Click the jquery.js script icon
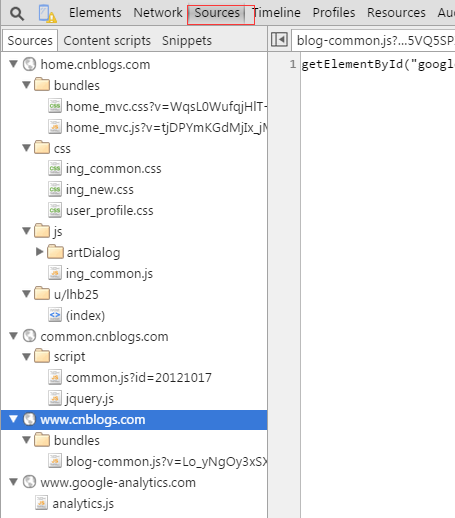Image resolution: width=455 pixels, height=518 pixels. tap(55, 398)
